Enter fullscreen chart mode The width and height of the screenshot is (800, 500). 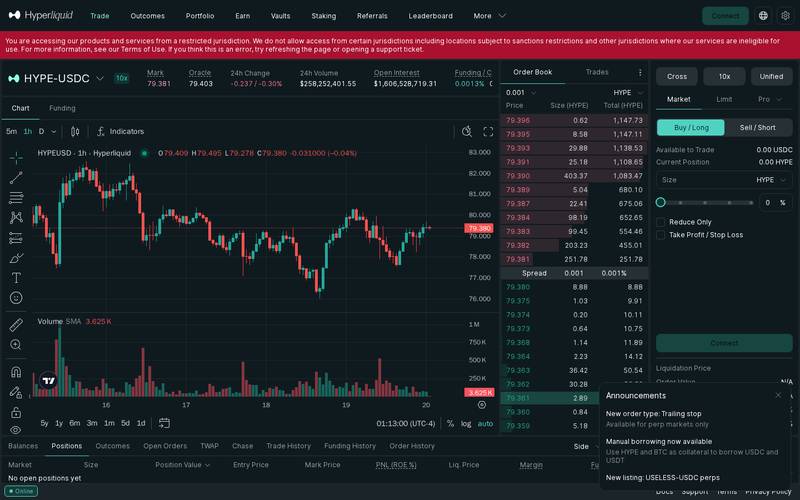pyautogui.click(x=488, y=132)
